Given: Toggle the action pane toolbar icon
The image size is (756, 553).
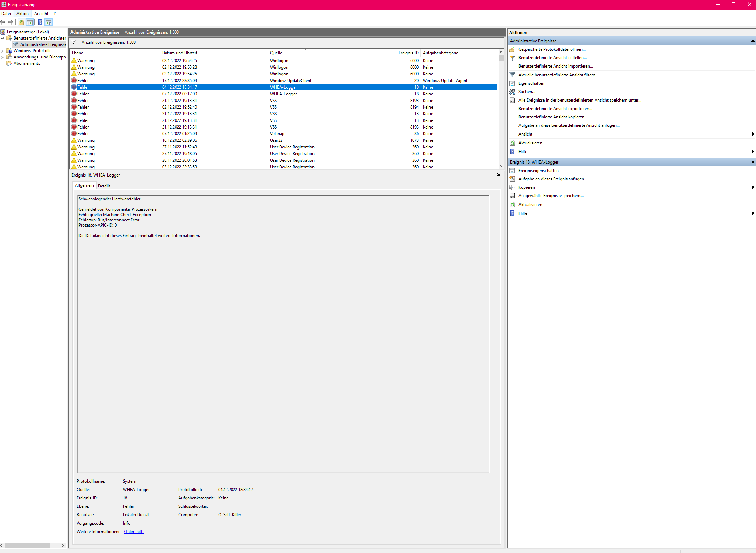Looking at the screenshot, I should (49, 22).
